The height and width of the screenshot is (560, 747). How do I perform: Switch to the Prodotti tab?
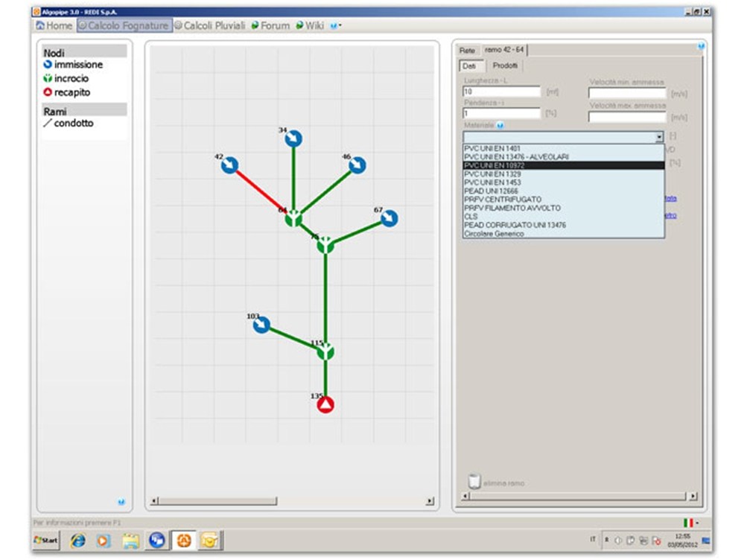pos(506,66)
